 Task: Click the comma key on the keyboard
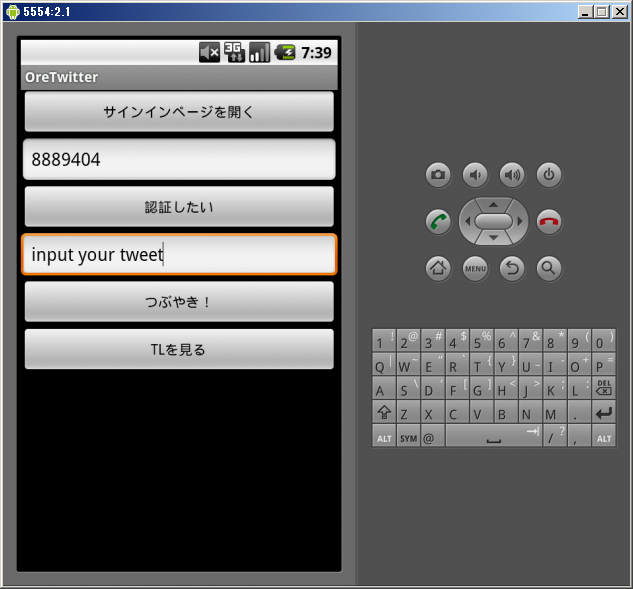pyautogui.click(x=579, y=436)
